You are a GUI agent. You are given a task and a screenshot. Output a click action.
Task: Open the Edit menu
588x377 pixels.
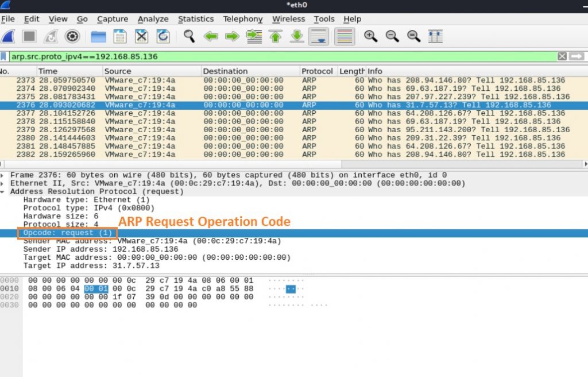(32, 19)
